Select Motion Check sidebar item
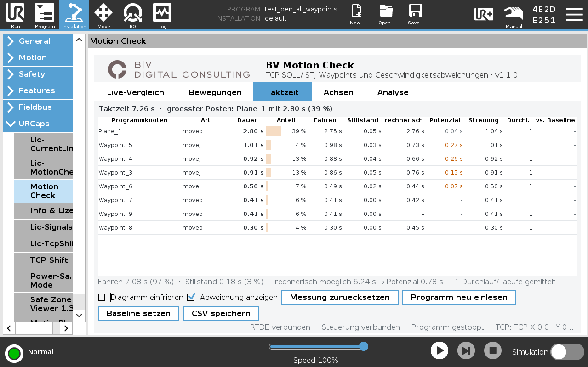 pos(44,191)
